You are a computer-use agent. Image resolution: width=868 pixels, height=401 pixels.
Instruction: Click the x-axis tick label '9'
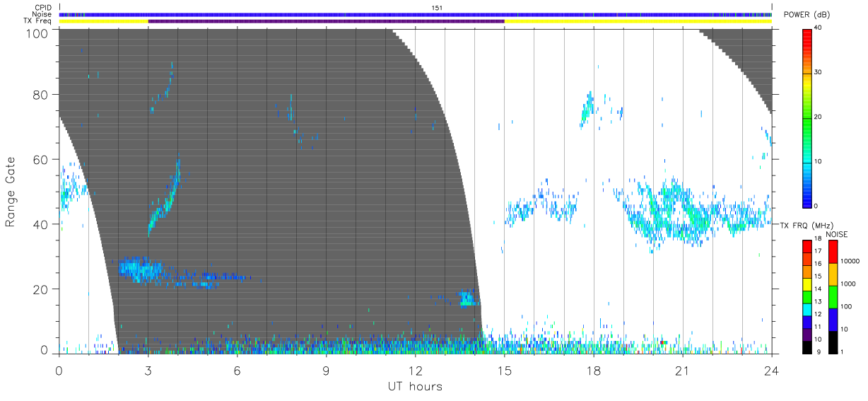326,370
